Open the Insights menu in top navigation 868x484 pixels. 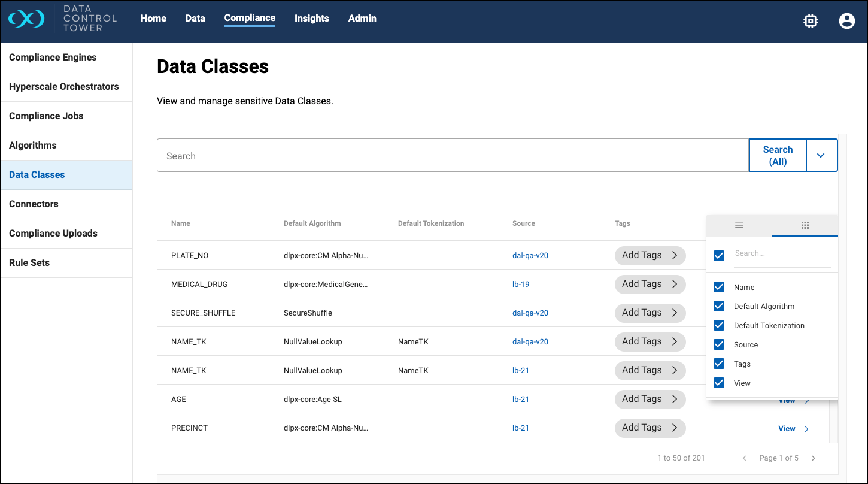pos(311,19)
